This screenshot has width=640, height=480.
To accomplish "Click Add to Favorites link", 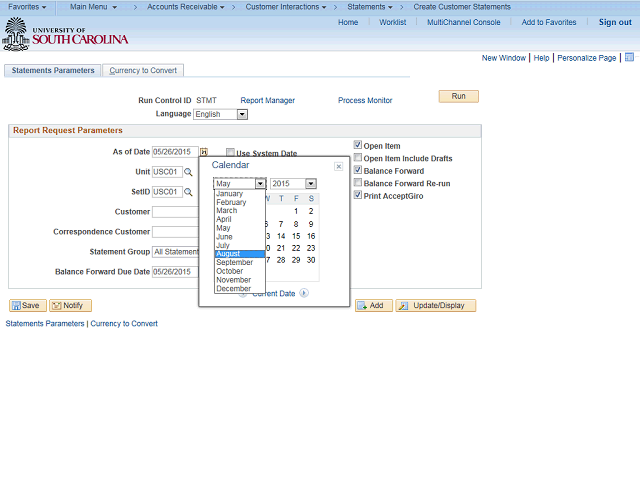I will pos(549,22).
